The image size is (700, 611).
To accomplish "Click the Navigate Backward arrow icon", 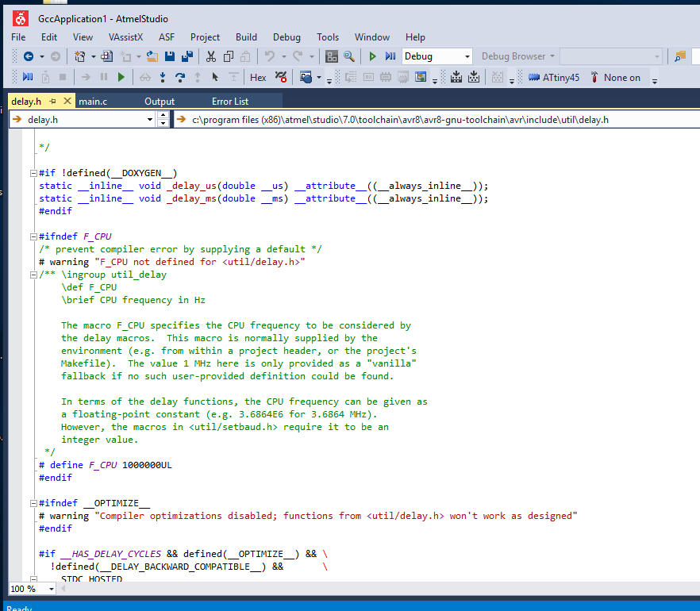I will 28,56.
